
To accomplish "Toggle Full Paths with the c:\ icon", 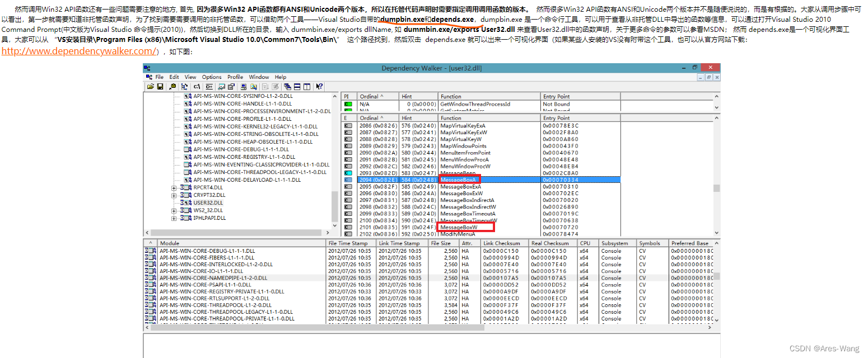I will 197,87.
